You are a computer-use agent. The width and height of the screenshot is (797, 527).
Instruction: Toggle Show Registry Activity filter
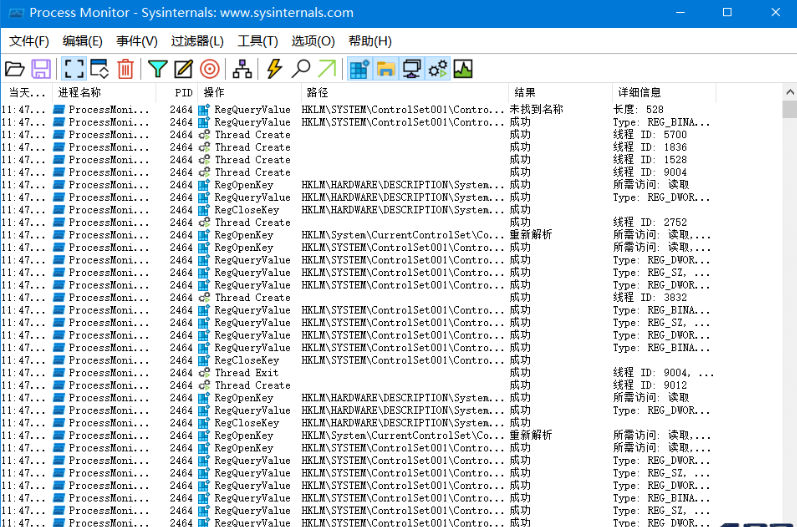[x=359, y=69]
